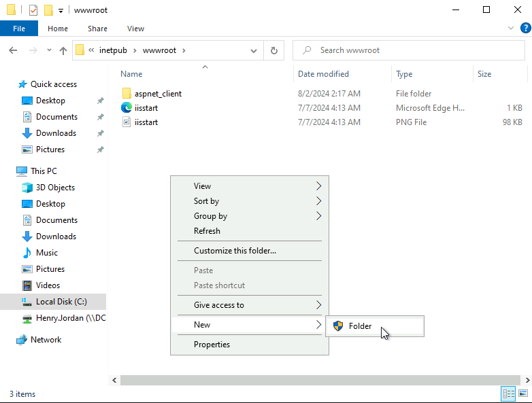Select the aspnet_client folder icon

click(127, 93)
